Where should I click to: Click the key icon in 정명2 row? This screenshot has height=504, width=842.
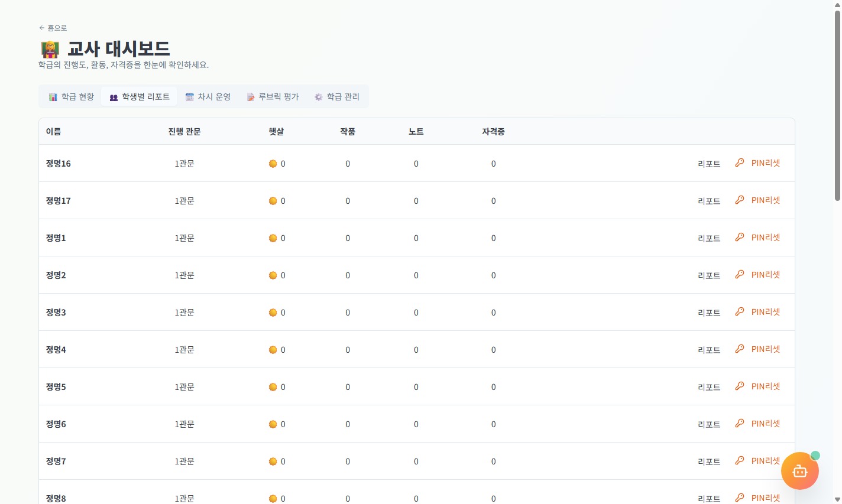(x=740, y=274)
